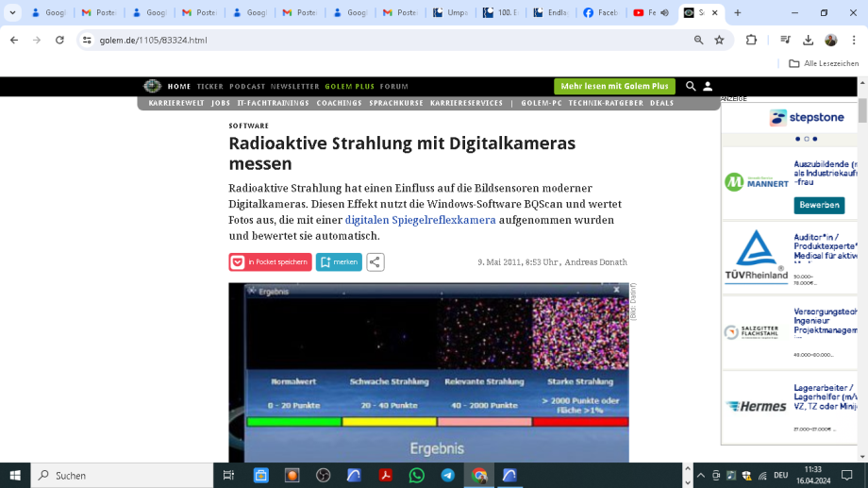Switch to the Facebook browser tab
The width and height of the screenshot is (868, 488).
pyautogui.click(x=600, y=13)
